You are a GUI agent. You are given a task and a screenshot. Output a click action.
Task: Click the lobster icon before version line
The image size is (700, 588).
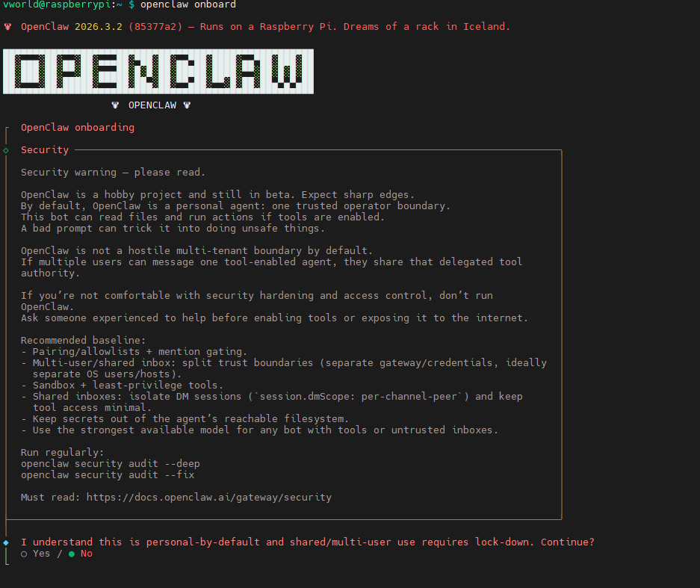pyautogui.click(x=7, y=27)
